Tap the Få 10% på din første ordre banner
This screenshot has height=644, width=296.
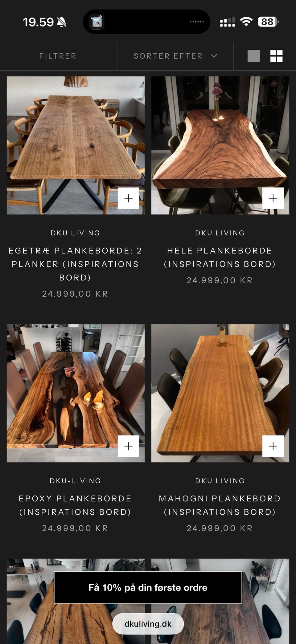pos(148,588)
